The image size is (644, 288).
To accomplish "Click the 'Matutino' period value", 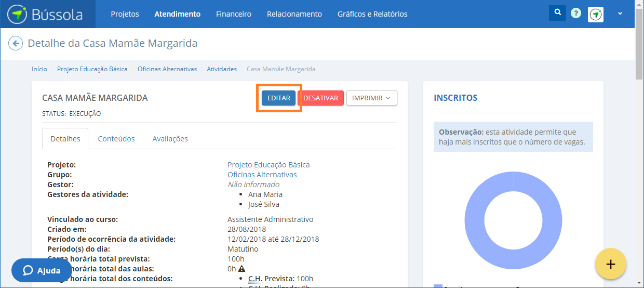I will pos(243,249).
